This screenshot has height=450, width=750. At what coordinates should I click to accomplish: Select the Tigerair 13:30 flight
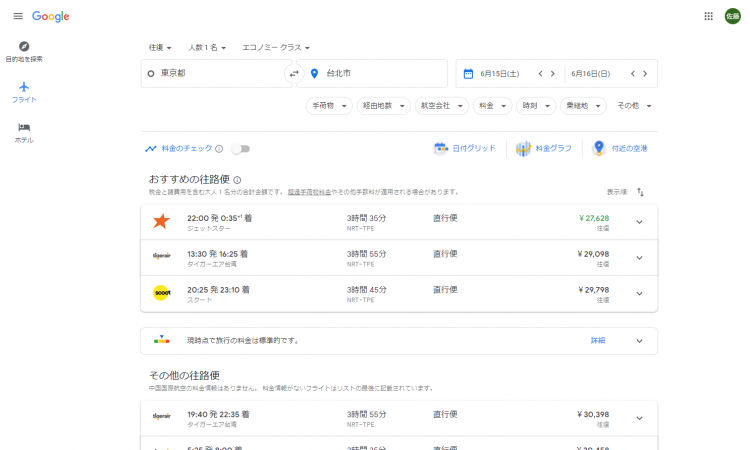399,258
